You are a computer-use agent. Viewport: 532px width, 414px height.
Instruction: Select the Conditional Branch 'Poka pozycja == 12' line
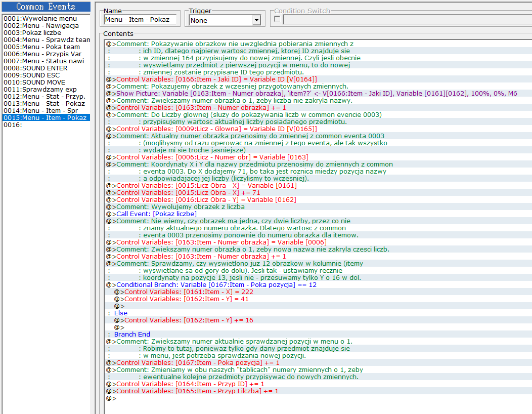click(318, 285)
